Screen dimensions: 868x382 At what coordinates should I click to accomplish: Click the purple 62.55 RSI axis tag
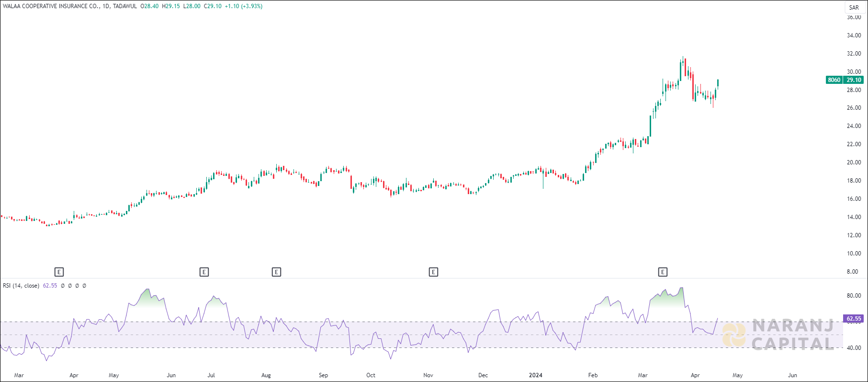click(854, 318)
